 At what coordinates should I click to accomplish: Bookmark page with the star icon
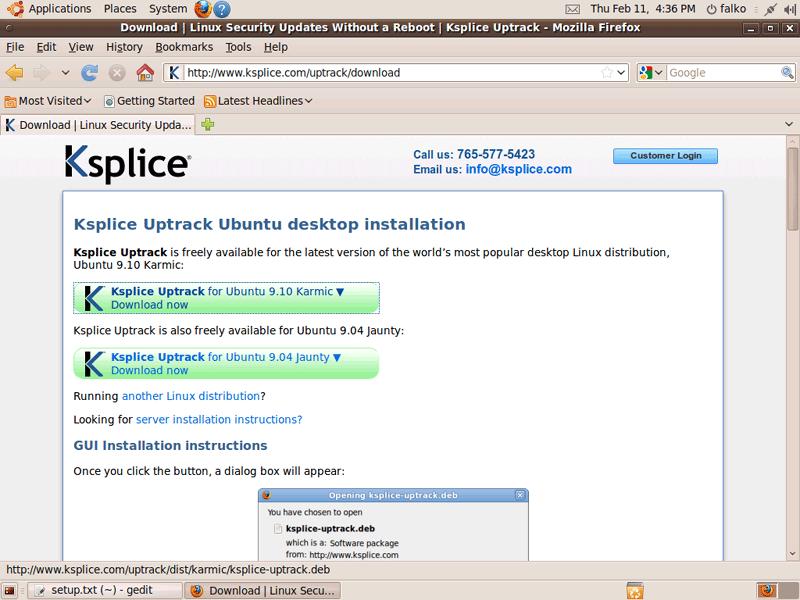606,73
